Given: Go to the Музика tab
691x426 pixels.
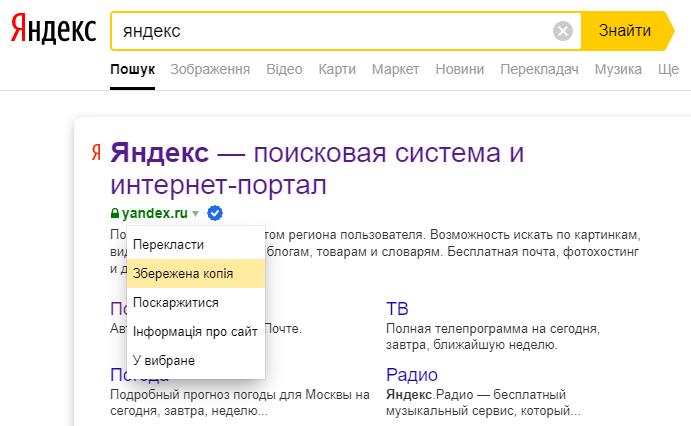Looking at the screenshot, I should (x=618, y=69).
